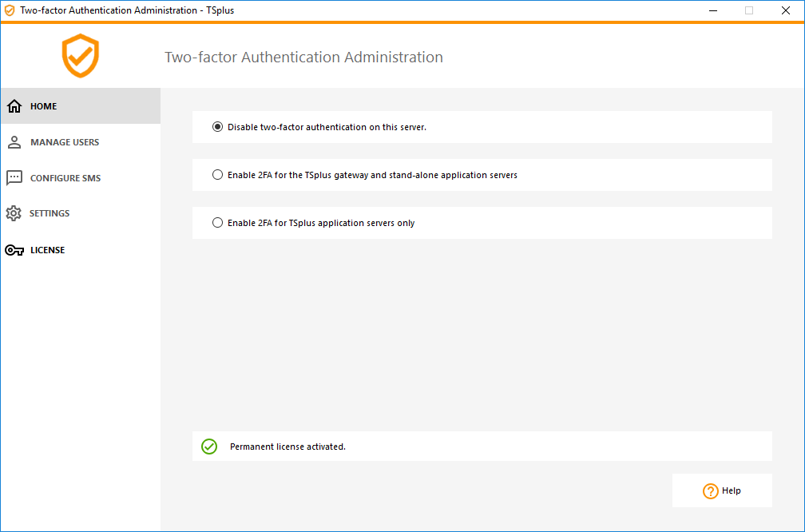Click the Two-factor Authentication Administration heading
The height and width of the screenshot is (532, 805).
(x=303, y=57)
